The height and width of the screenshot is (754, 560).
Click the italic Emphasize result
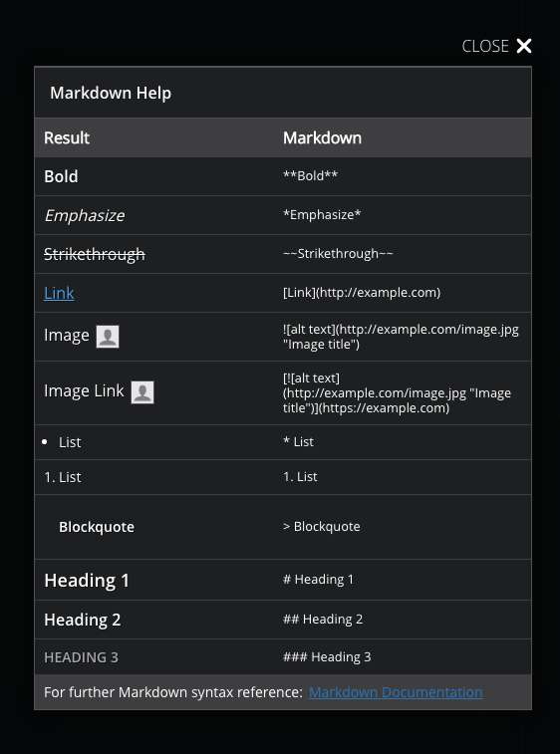[85, 215]
